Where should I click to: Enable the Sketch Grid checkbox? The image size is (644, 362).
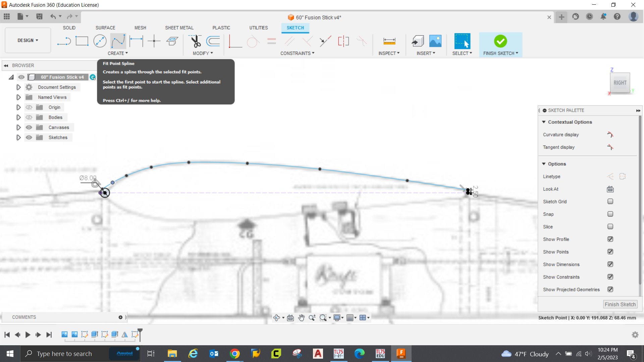(610, 201)
